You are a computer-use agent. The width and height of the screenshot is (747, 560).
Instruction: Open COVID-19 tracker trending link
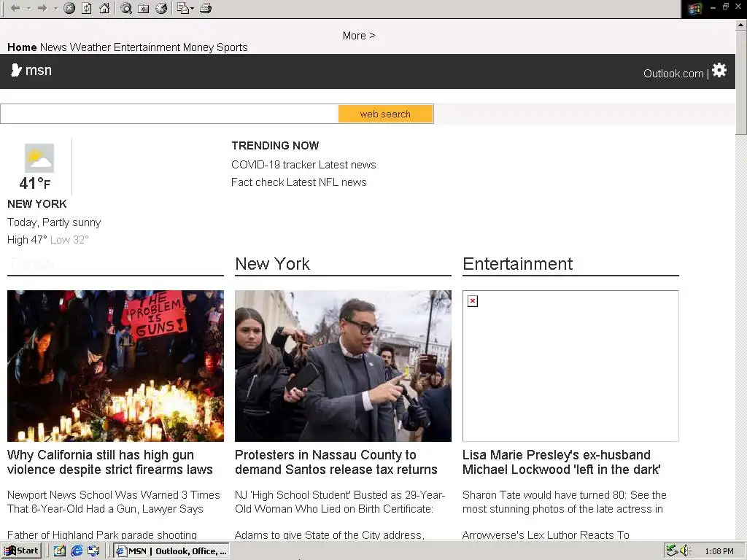coord(274,165)
